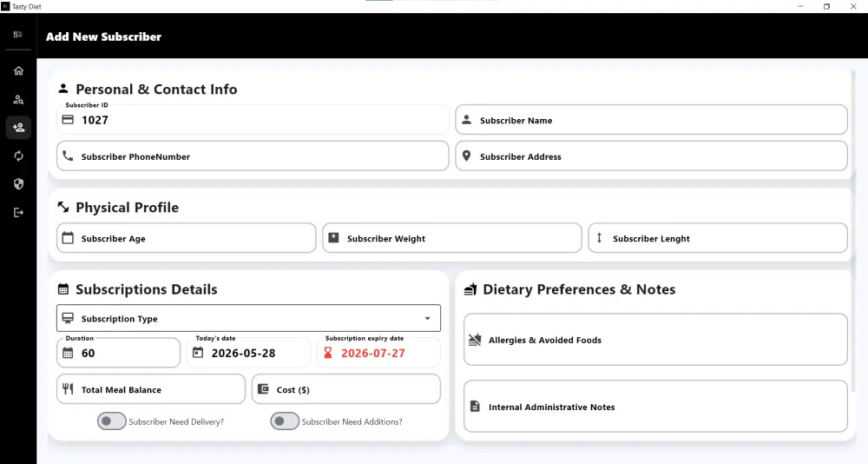Click into the Subscriber Lenght field
This screenshot has width=868, height=464.
coord(718,238)
